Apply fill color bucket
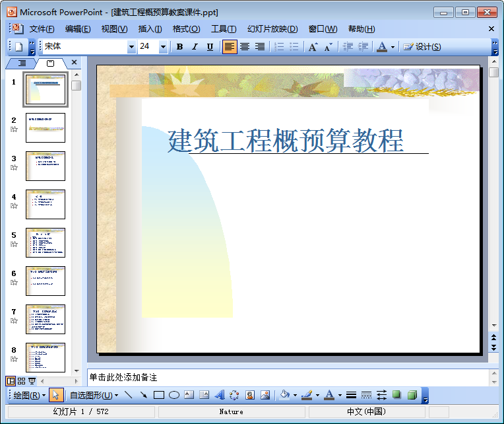 [284, 395]
